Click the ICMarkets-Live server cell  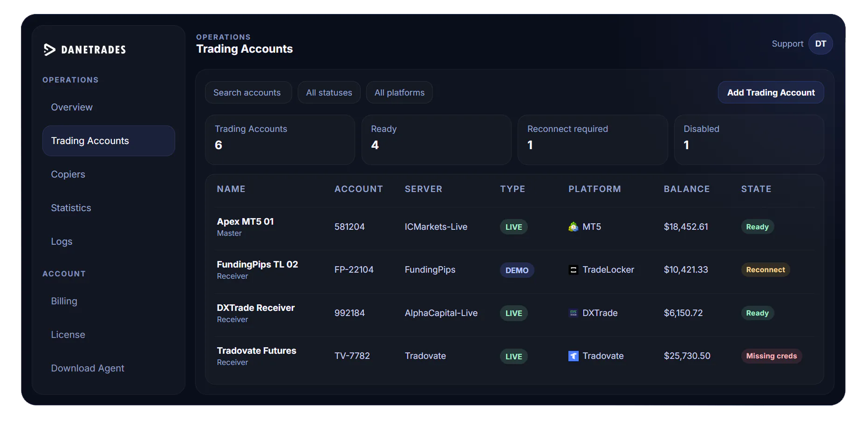point(436,227)
